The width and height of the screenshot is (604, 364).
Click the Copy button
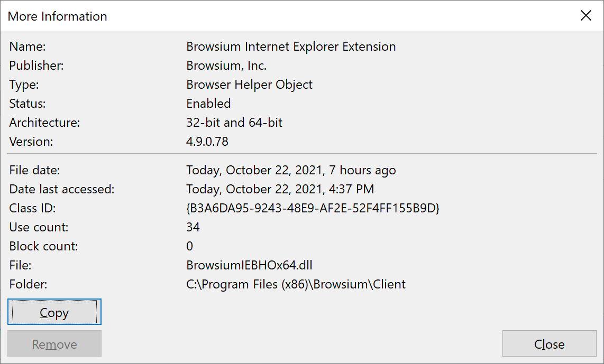[54, 312]
